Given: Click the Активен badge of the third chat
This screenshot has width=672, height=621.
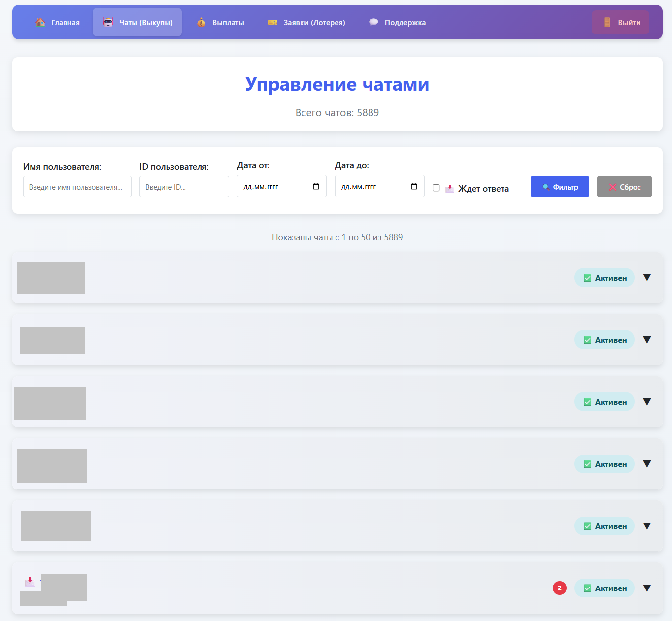Looking at the screenshot, I should pos(605,402).
